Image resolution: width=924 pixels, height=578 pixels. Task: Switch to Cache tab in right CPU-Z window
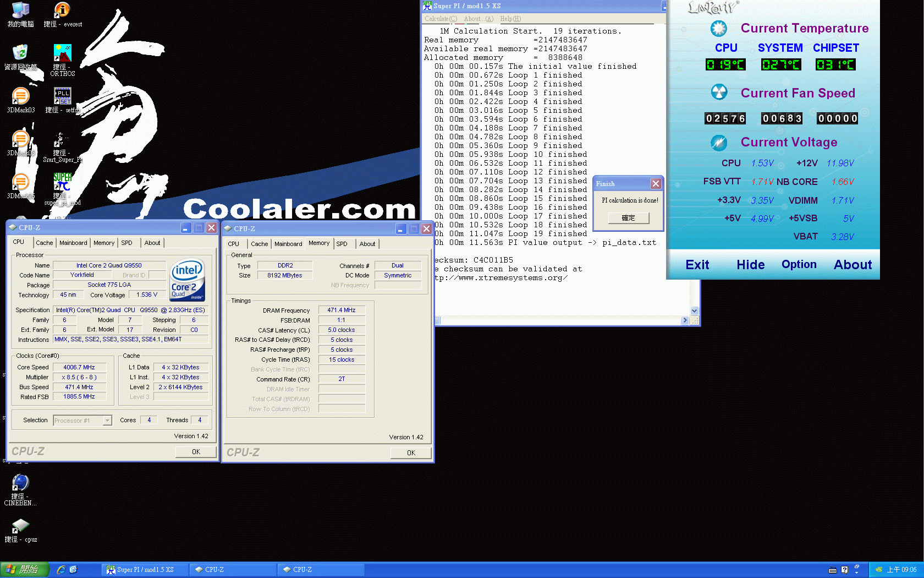pos(260,244)
